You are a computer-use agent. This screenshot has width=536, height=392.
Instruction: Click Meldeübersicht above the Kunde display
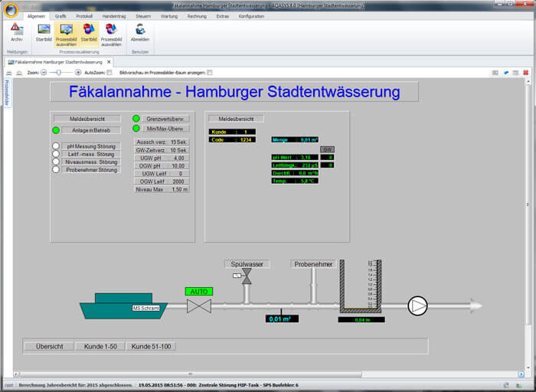tap(236, 119)
